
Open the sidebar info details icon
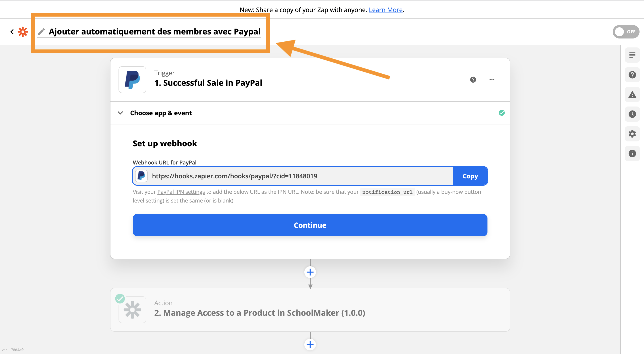point(632,154)
